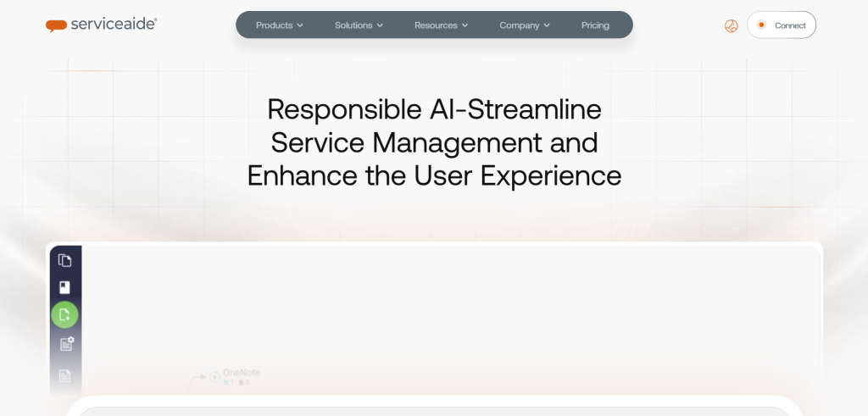Click the orange dot in Connect button
The width and height of the screenshot is (868, 416).
pyautogui.click(x=761, y=25)
